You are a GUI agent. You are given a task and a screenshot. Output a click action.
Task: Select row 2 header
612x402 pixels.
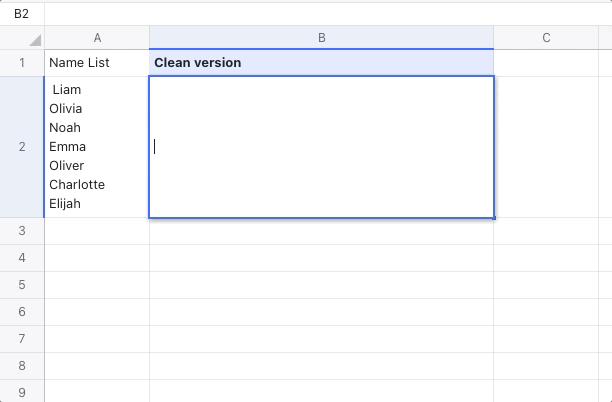point(22,147)
